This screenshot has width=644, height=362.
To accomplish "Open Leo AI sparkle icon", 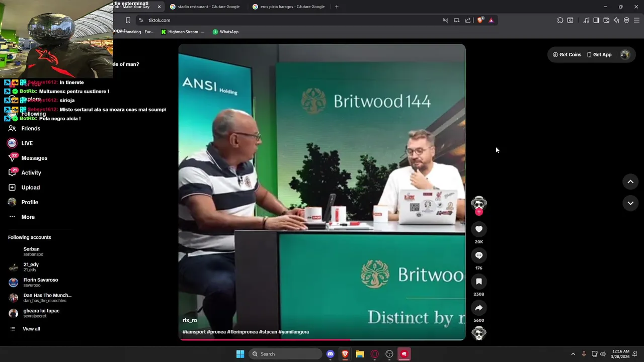I will point(616,20).
